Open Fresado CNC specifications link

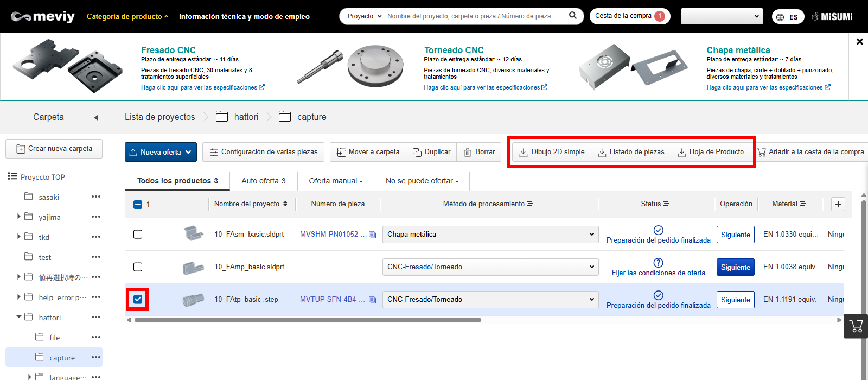click(x=202, y=87)
